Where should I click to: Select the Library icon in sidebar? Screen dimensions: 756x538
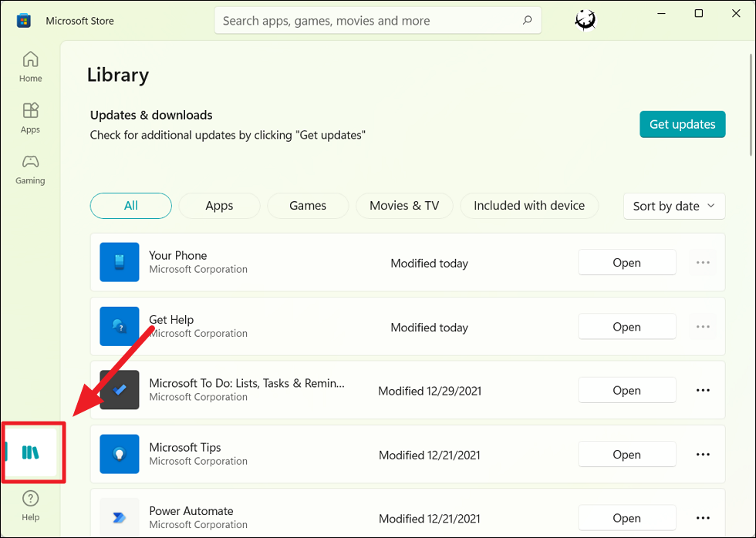(x=30, y=452)
